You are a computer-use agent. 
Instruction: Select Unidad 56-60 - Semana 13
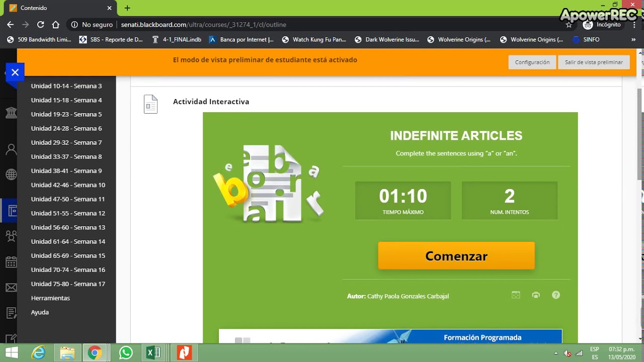pos(68,227)
